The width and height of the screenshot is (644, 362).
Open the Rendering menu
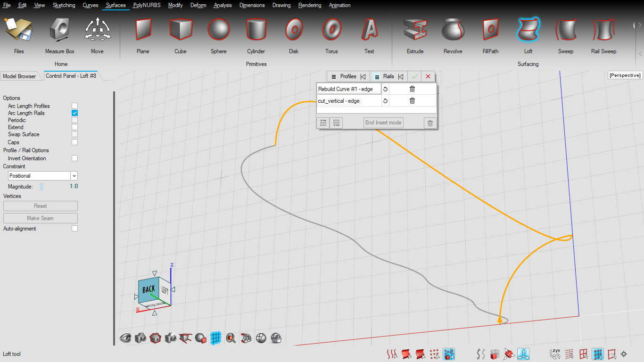pyautogui.click(x=310, y=5)
